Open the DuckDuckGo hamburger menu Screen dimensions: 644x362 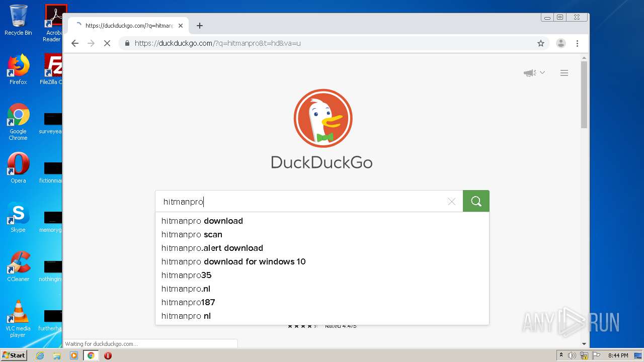coord(564,73)
